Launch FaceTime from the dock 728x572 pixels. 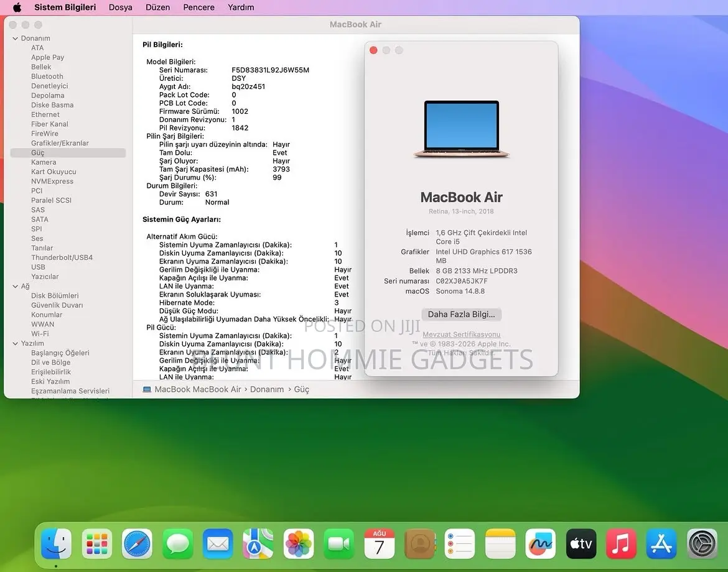[x=339, y=543]
